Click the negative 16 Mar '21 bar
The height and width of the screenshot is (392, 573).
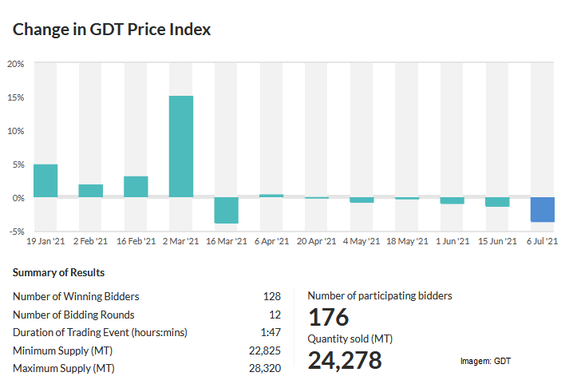click(x=226, y=210)
